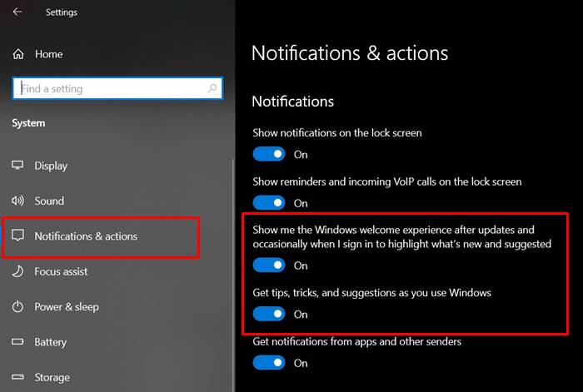Click the sidebar vertical scrollbar
Screen dimensions: 583x392
point(233,275)
